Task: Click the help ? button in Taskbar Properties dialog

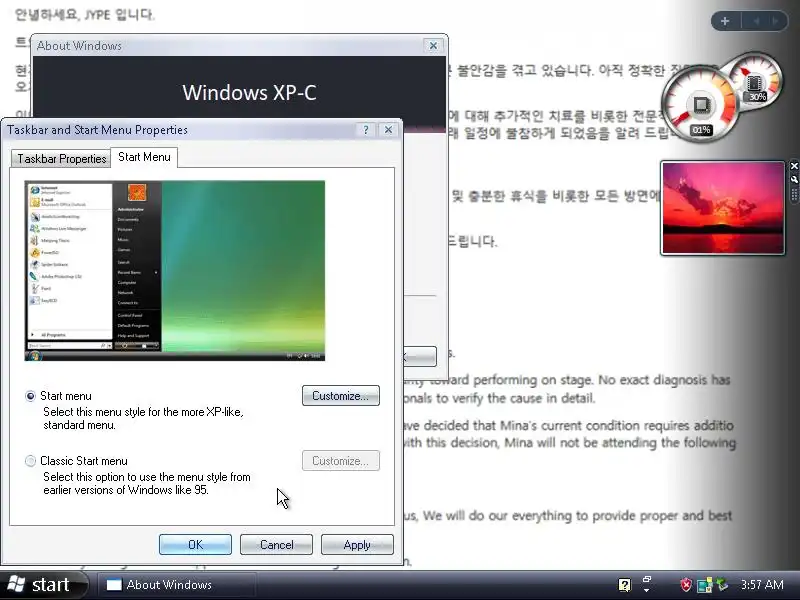Action: (x=365, y=130)
